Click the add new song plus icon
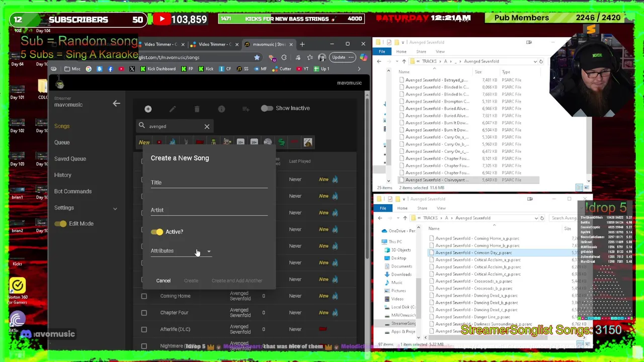 [x=148, y=109]
